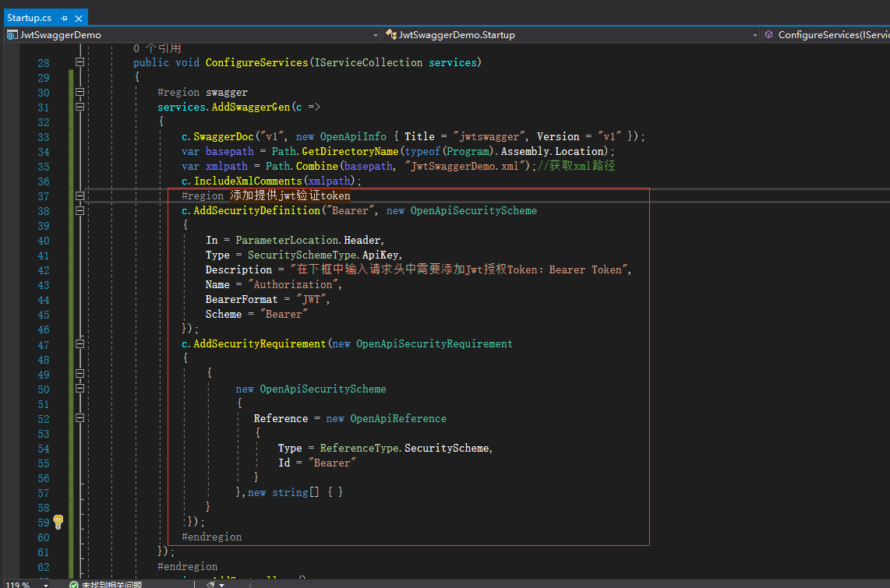Select the Startup.cs tab

pos(30,18)
